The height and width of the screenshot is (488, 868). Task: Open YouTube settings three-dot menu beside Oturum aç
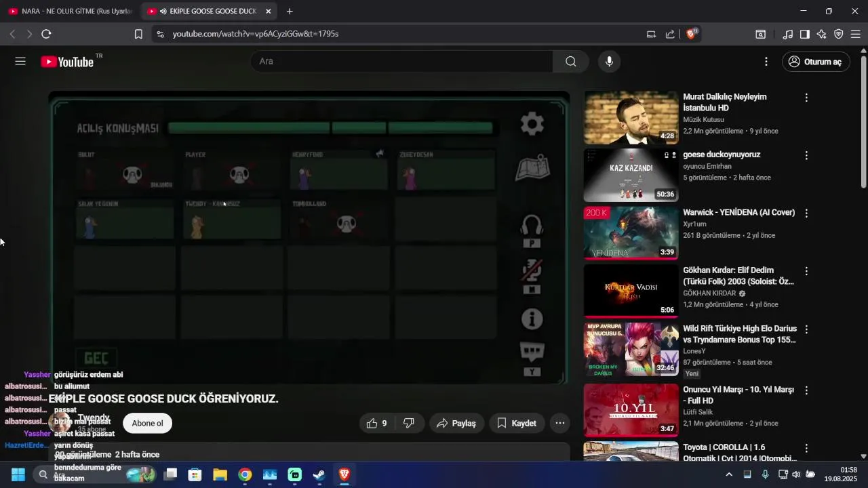[x=766, y=62]
